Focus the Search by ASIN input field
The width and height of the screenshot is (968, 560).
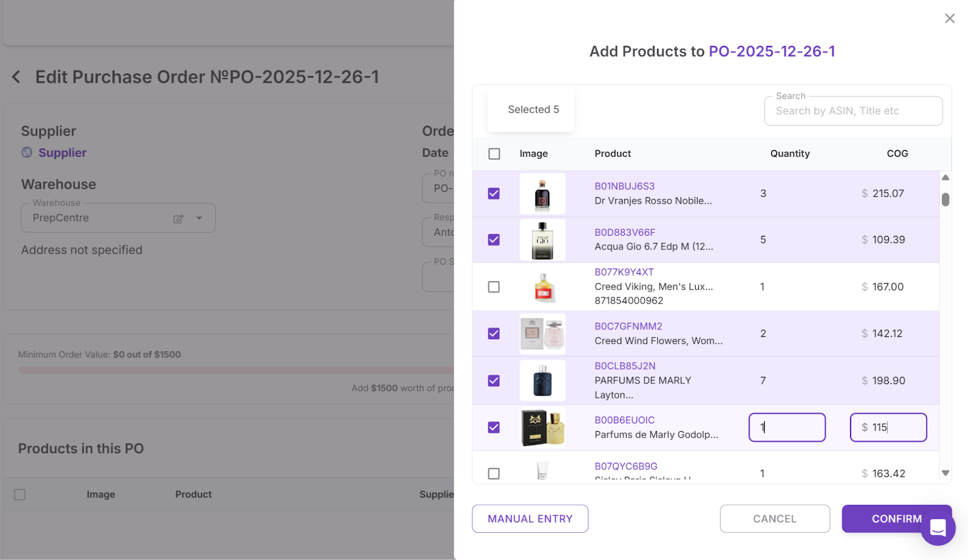coord(852,111)
